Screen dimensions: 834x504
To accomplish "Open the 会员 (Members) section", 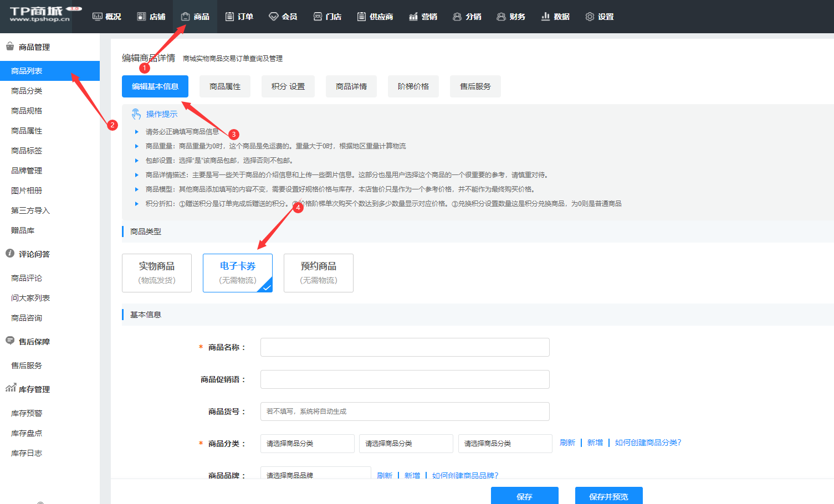I will click(283, 16).
